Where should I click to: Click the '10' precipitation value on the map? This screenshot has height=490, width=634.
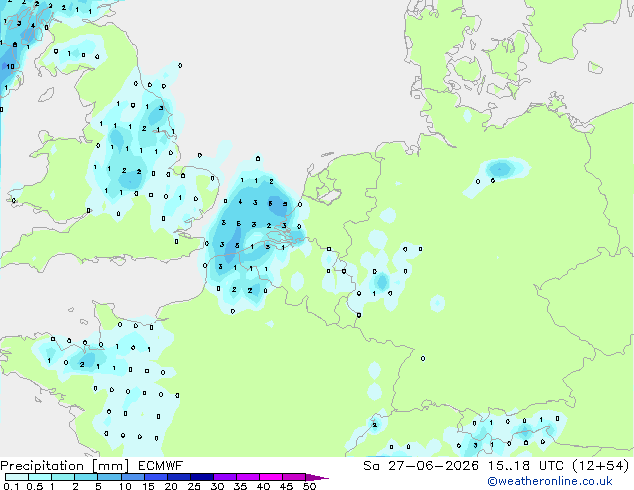(x=10, y=66)
